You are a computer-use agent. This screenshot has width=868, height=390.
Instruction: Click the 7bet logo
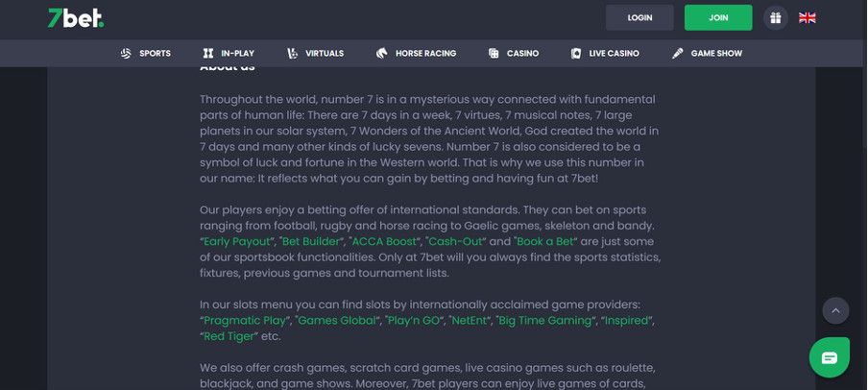pos(75,18)
